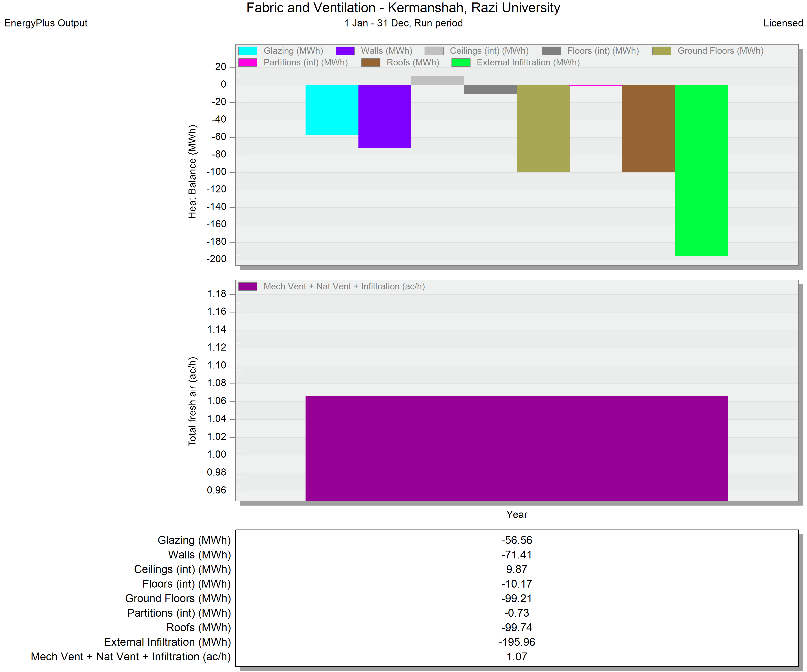This screenshot has width=807, height=672.
Task: Select the purple Walls bar in chart
Action: (x=385, y=116)
